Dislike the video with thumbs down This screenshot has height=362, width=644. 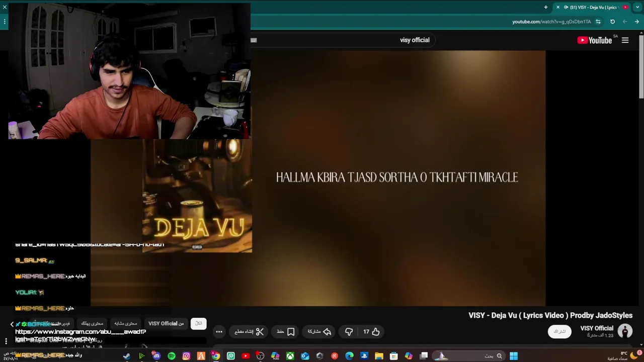tap(349, 332)
